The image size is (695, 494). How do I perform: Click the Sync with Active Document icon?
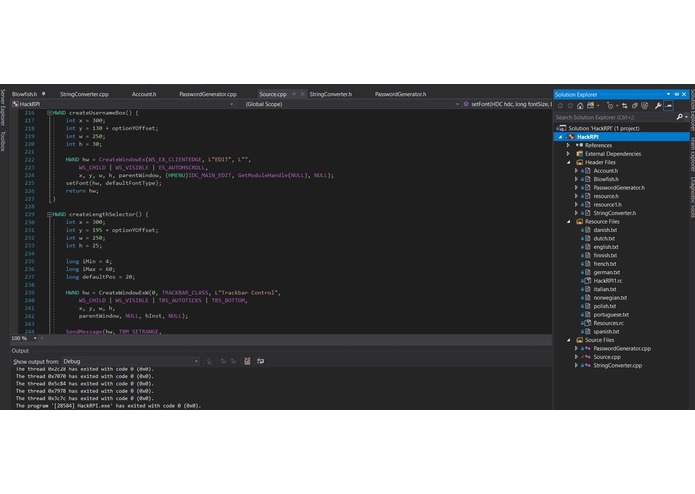point(625,106)
